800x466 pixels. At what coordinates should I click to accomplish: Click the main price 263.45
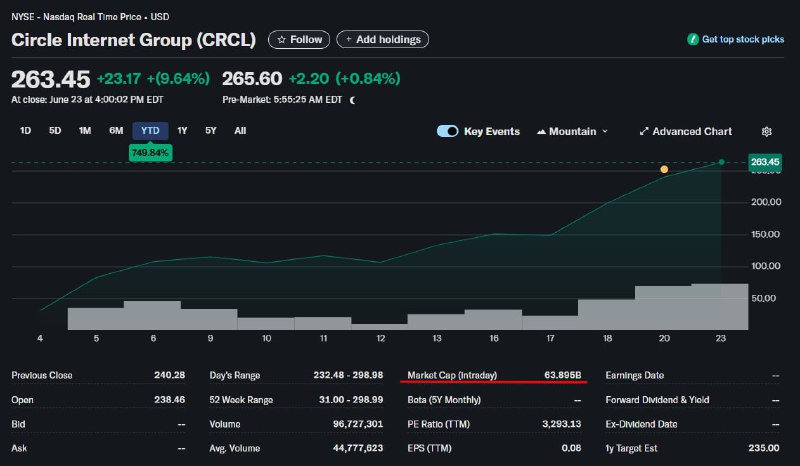click(51, 79)
